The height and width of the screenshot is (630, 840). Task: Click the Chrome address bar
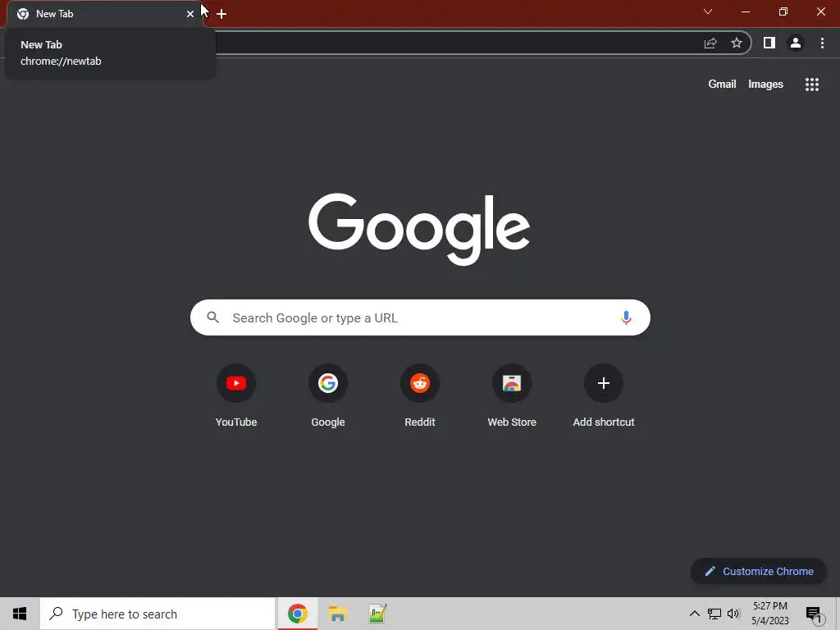(x=455, y=43)
